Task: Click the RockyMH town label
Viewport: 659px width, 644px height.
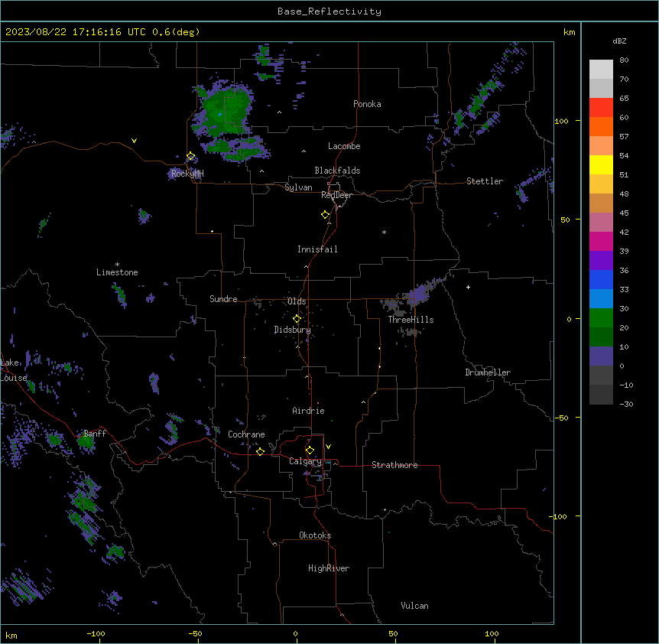Action: point(187,174)
